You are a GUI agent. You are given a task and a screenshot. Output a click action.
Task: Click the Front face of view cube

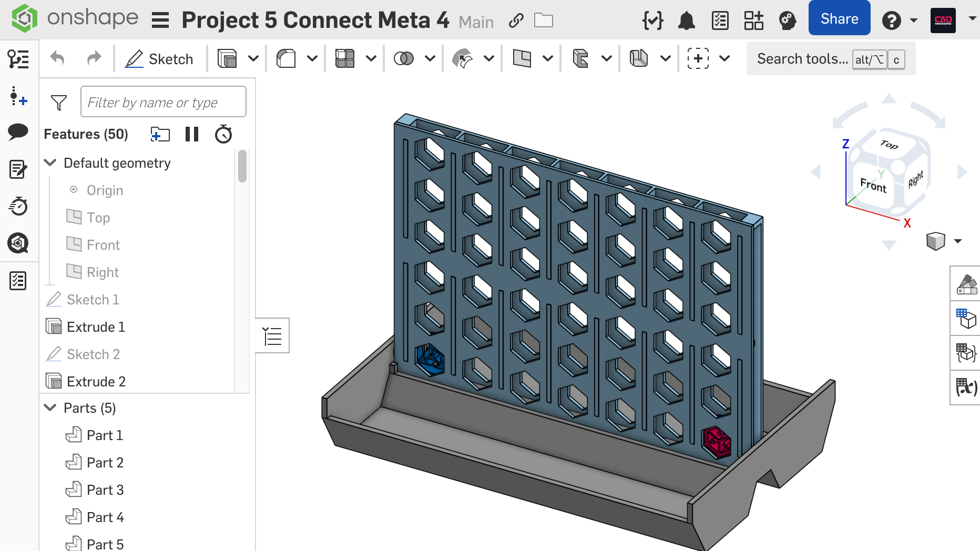point(873,185)
